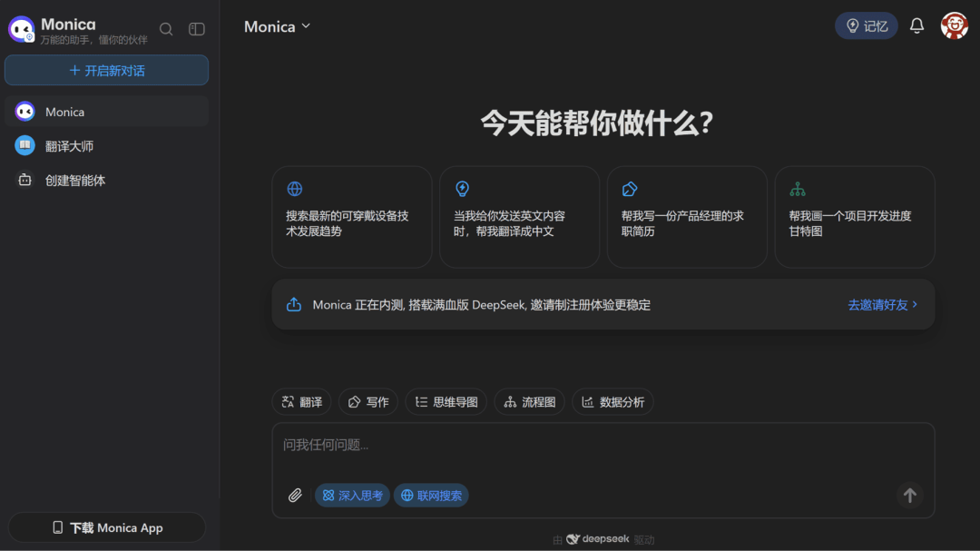Click the globe icon on the wearable search card
This screenshot has height=551, width=980.
click(x=294, y=189)
